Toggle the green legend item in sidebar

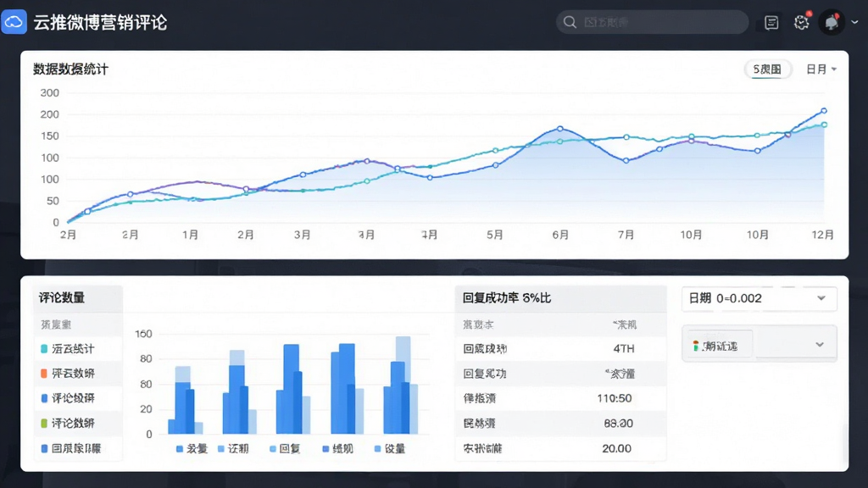coord(68,424)
